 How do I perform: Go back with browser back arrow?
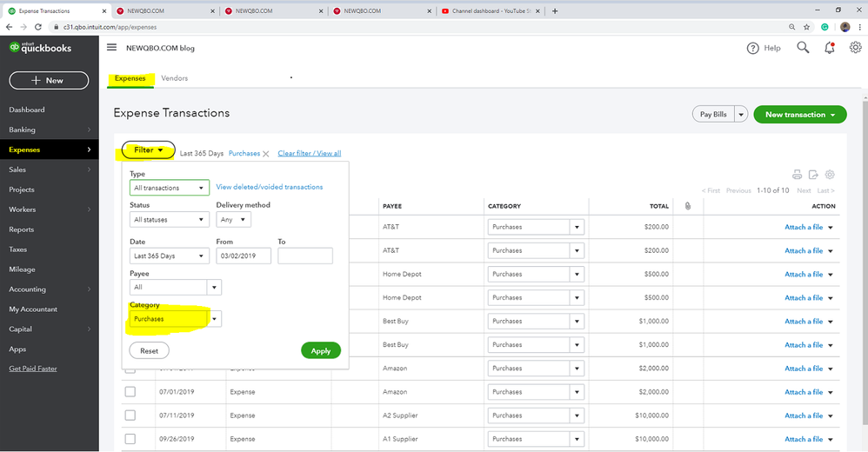coord(9,27)
